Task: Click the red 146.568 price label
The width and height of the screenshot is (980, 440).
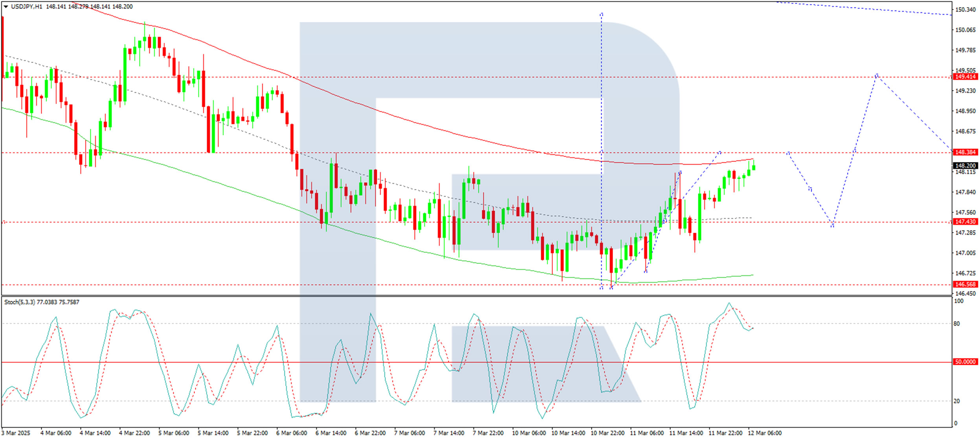Action: point(965,284)
